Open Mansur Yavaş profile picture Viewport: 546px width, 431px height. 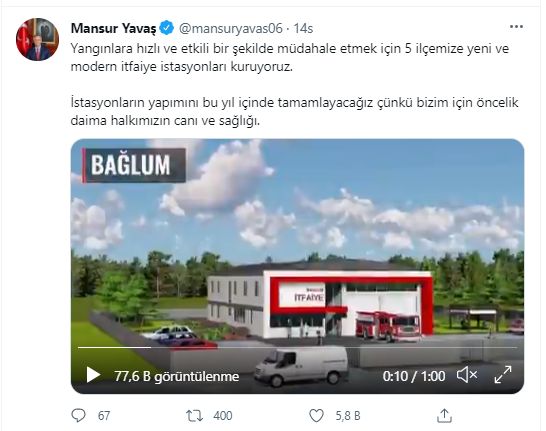pos(37,39)
